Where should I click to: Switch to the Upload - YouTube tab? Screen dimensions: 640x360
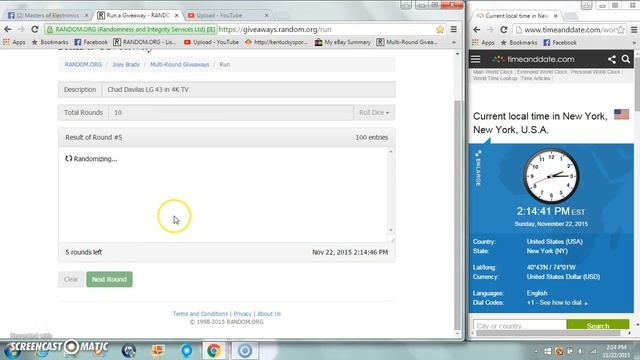(x=220, y=16)
